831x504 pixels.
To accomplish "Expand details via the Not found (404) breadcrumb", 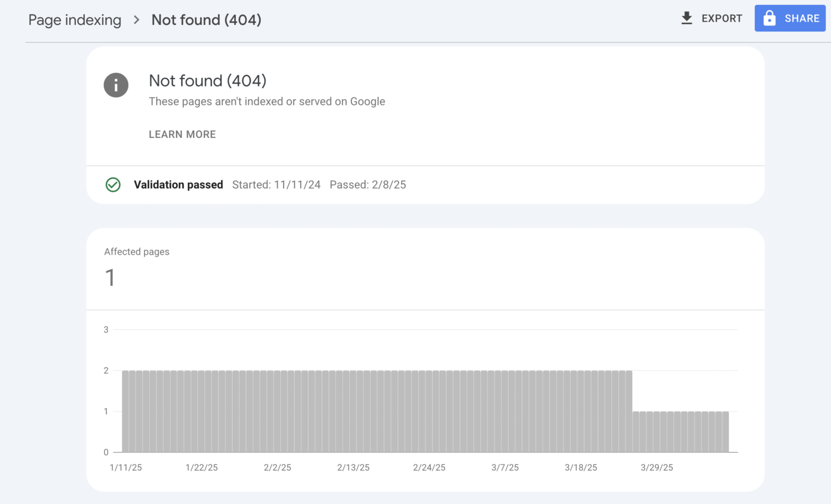I will click(206, 19).
